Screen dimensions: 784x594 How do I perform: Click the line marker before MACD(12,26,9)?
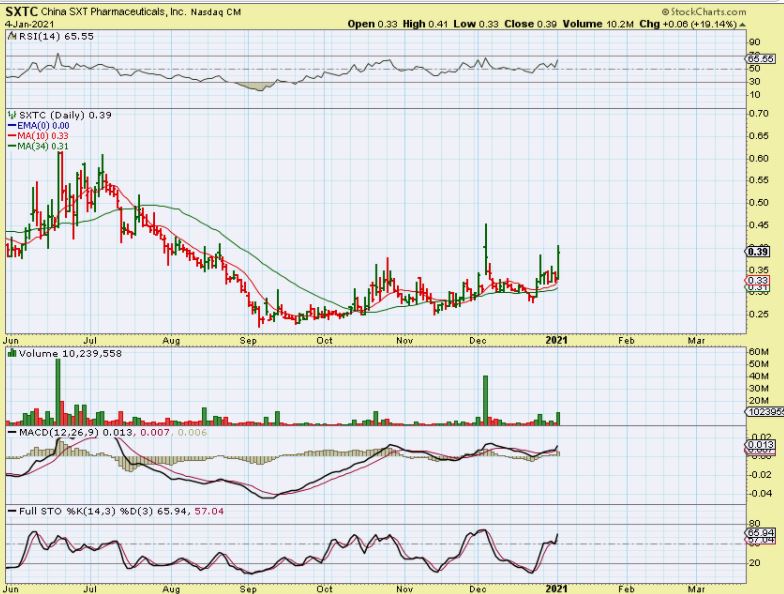[x=12, y=432]
